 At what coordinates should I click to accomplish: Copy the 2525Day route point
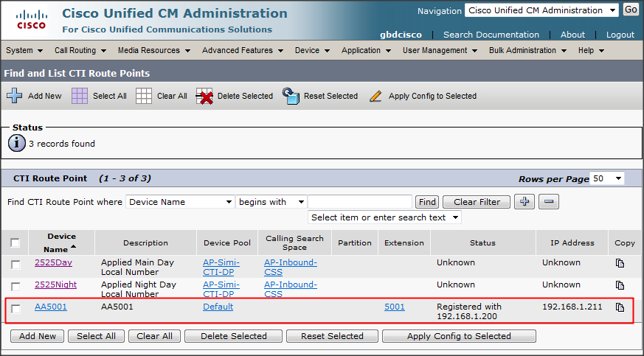[x=620, y=263]
